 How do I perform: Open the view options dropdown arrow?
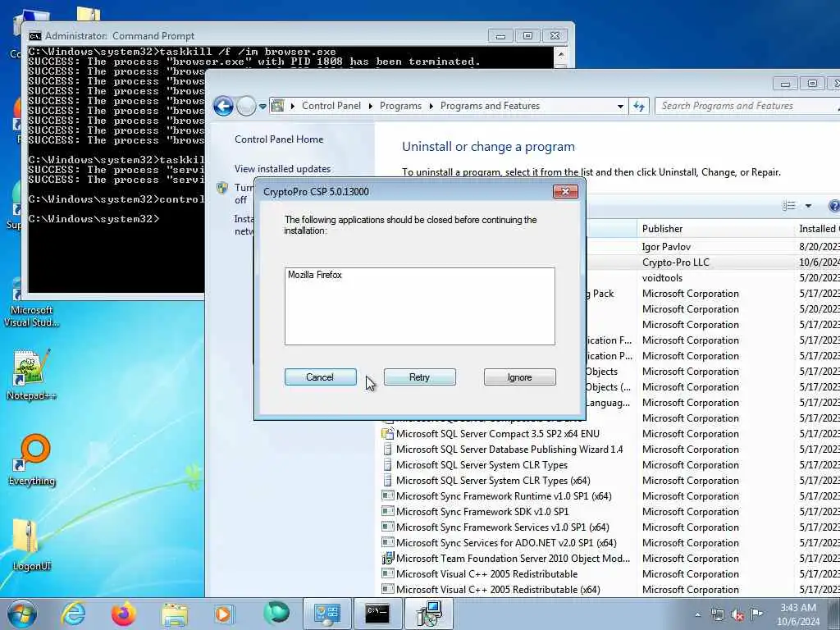click(808, 206)
